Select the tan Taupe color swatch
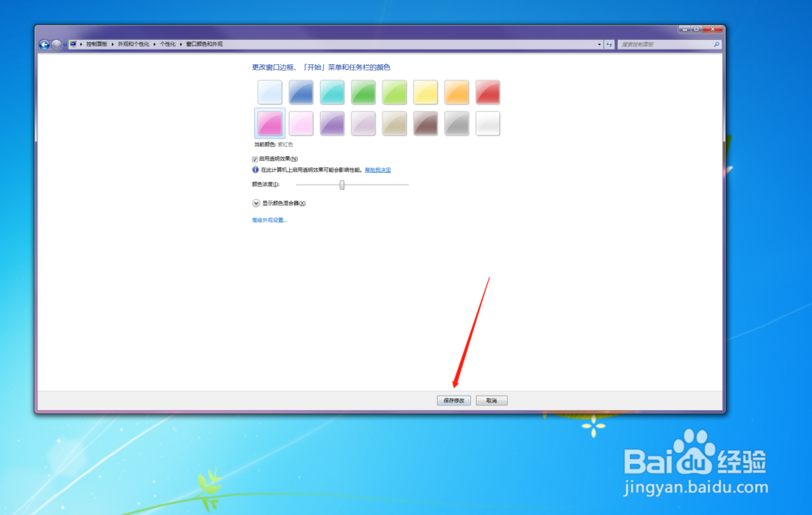The image size is (812, 515). pos(394,123)
